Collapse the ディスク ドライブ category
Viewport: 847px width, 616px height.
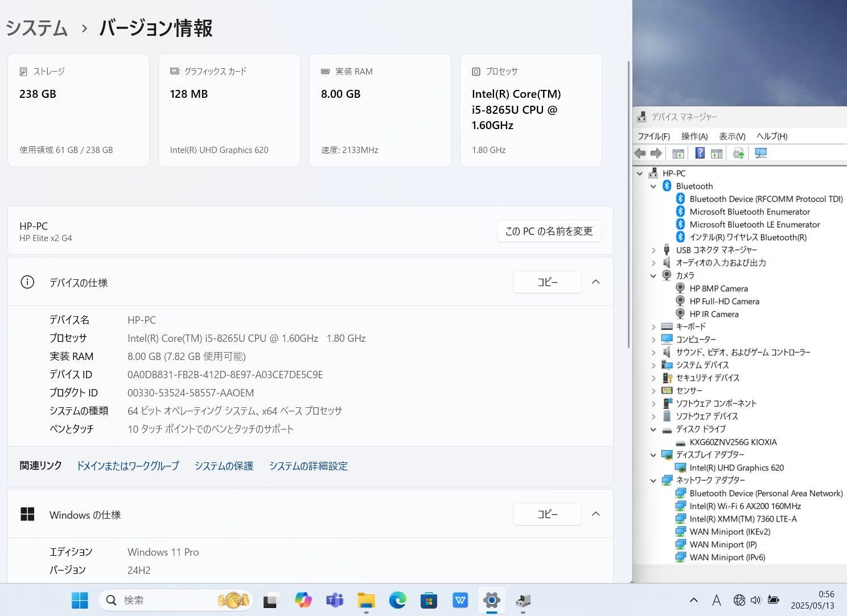click(653, 429)
